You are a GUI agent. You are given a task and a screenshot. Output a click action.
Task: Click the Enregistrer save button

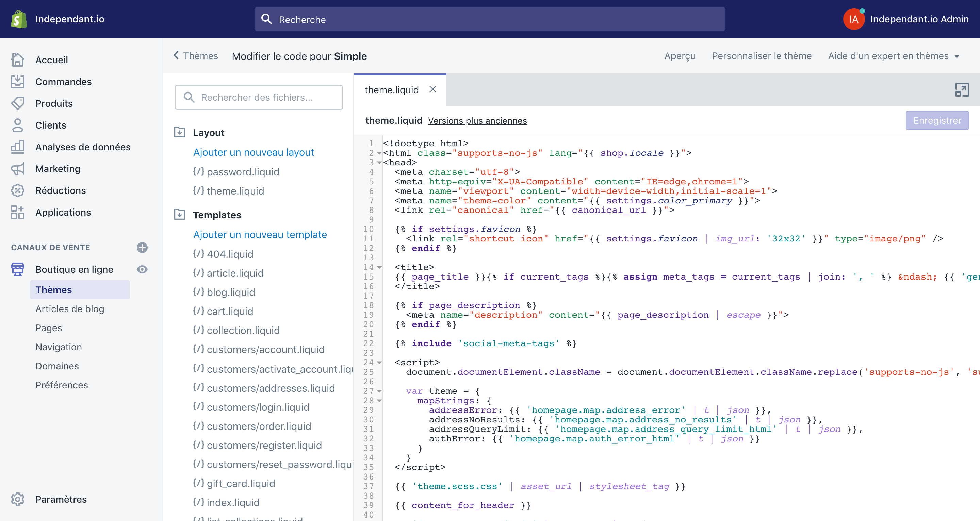937,120
